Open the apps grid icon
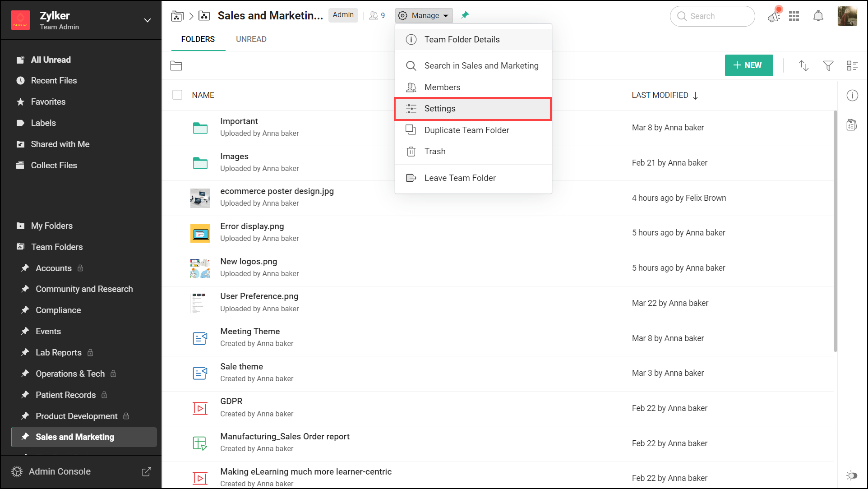 pyautogui.click(x=794, y=16)
